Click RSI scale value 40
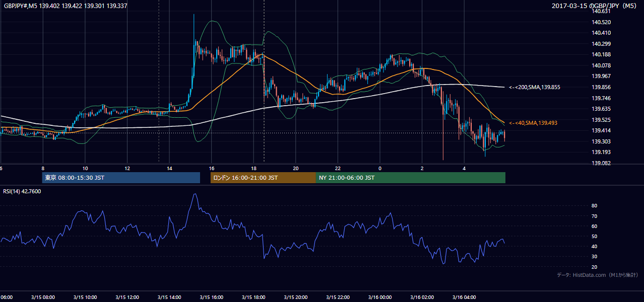The width and height of the screenshot is (644, 302). tap(595, 246)
